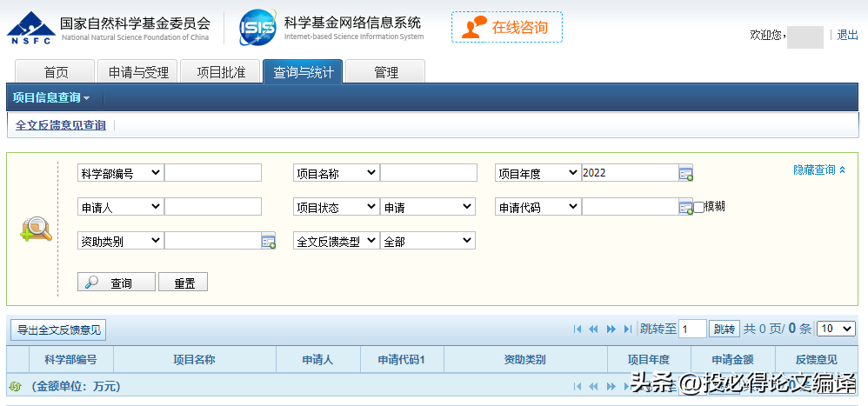Go to previous page in top pager
The image size is (868, 406).
593,329
